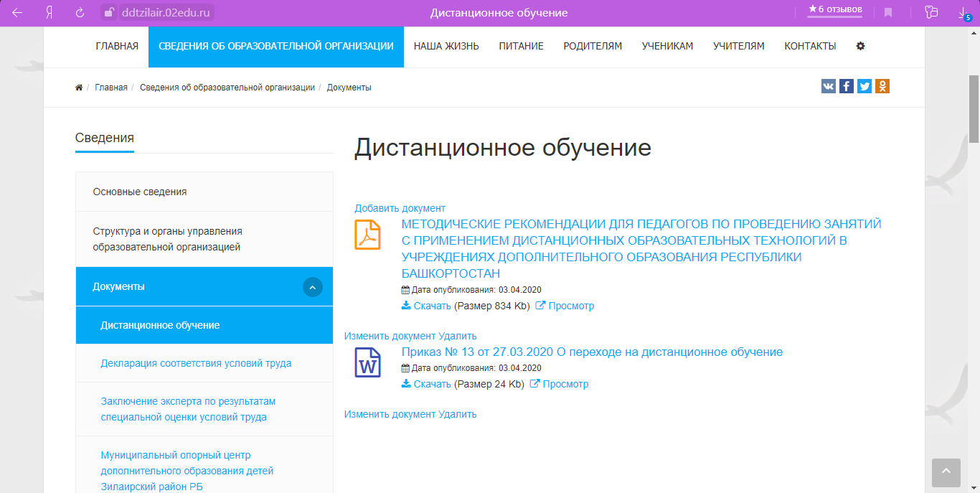Click the home icon in breadcrumbs
This screenshot has height=493, width=980.
click(x=79, y=88)
